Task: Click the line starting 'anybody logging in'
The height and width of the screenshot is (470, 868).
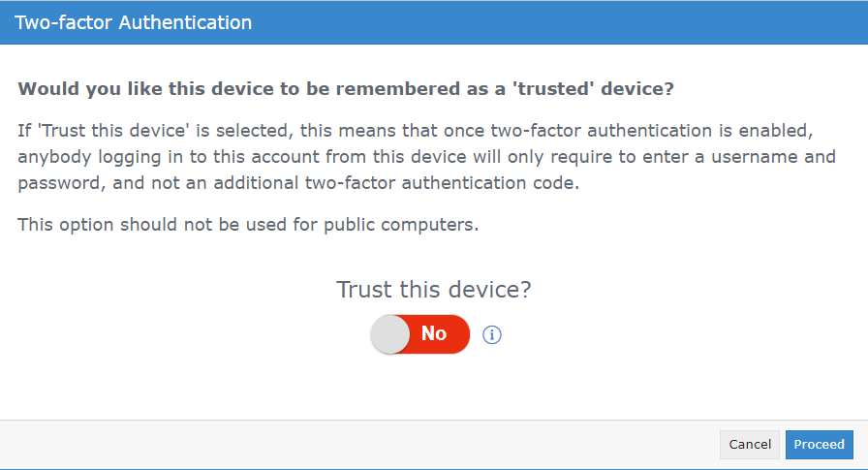Action: click(427, 157)
